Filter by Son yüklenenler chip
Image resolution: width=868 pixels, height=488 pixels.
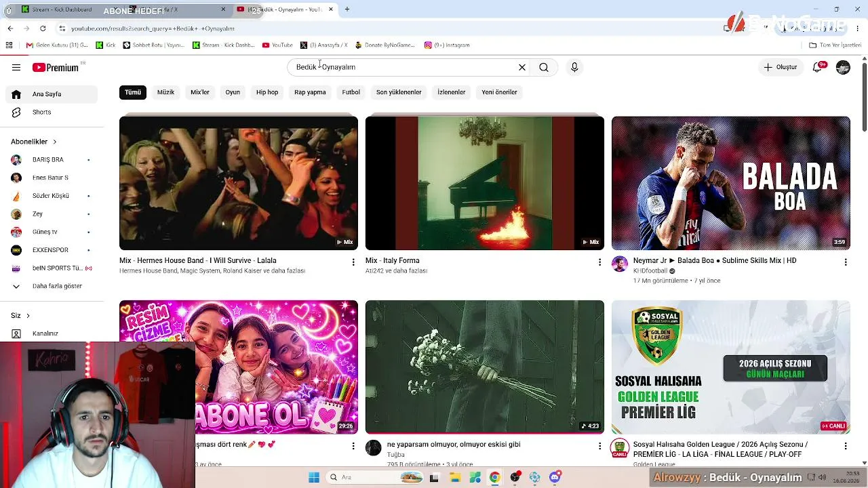399,92
